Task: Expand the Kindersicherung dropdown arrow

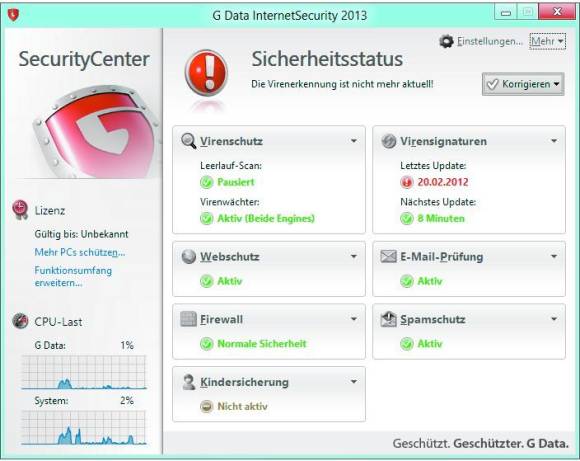Action: (354, 381)
